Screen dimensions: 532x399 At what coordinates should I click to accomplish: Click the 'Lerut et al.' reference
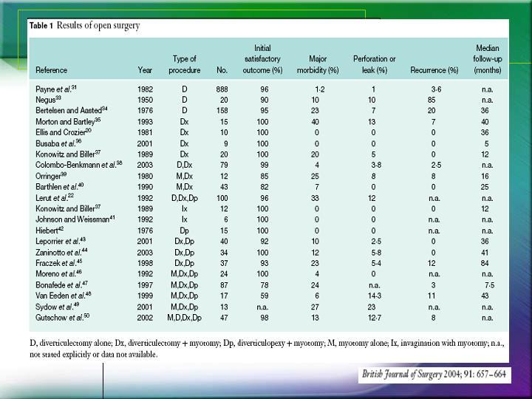(x=55, y=198)
